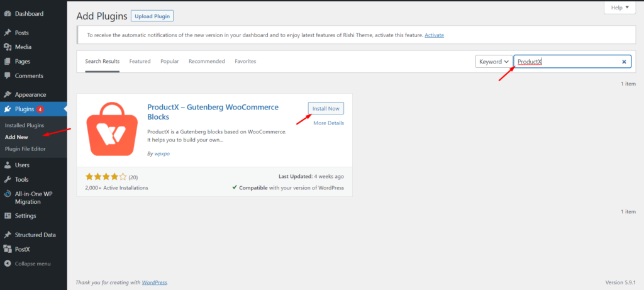This screenshot has height=290, width=644.
Task: Click the plugin star rating
Action: tap(106, 177)
